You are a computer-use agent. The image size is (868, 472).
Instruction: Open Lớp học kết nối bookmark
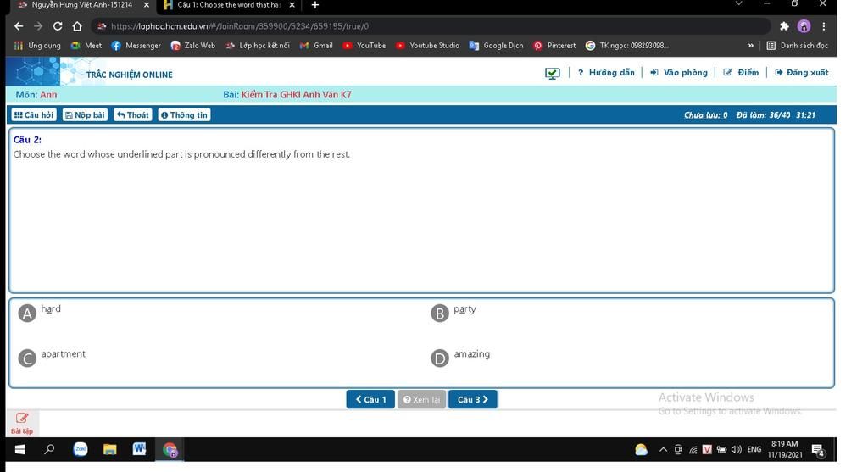coord(258,46)
